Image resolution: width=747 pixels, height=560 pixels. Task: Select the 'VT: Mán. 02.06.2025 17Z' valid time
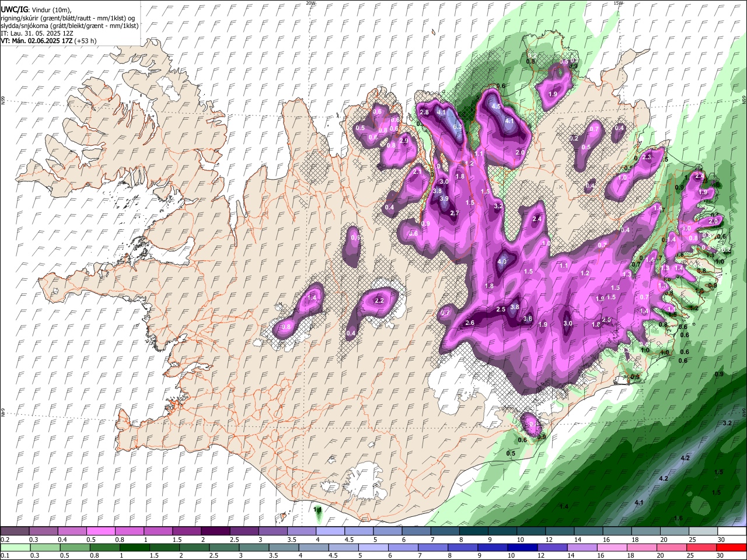(x=36, y=41)
